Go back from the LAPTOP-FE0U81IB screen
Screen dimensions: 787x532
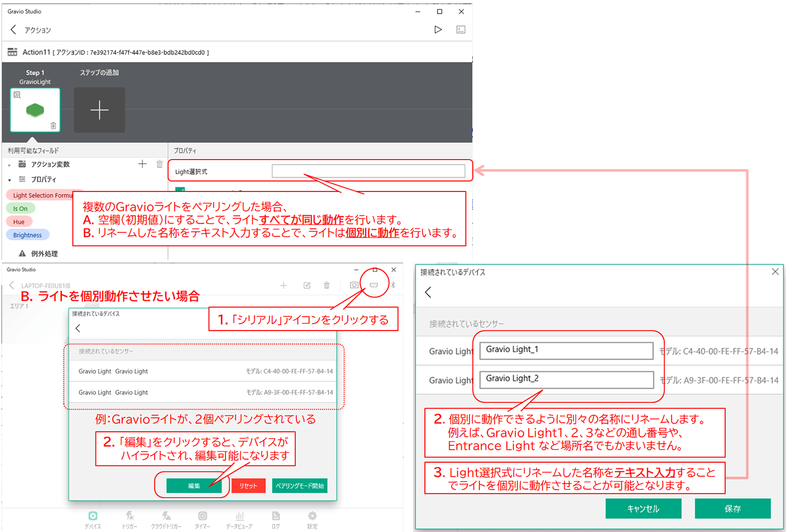click(x=12, y=285)
